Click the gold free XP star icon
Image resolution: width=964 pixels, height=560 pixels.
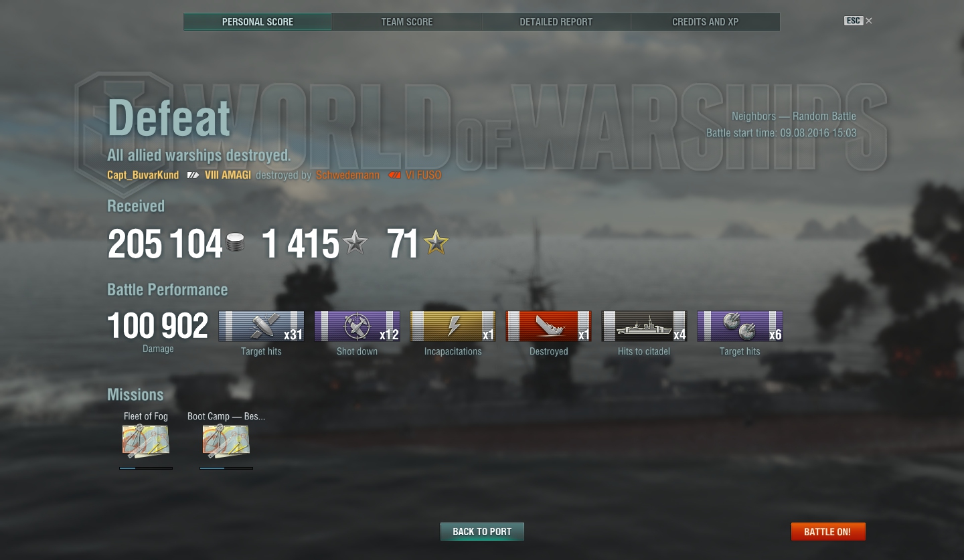point(436,242)
